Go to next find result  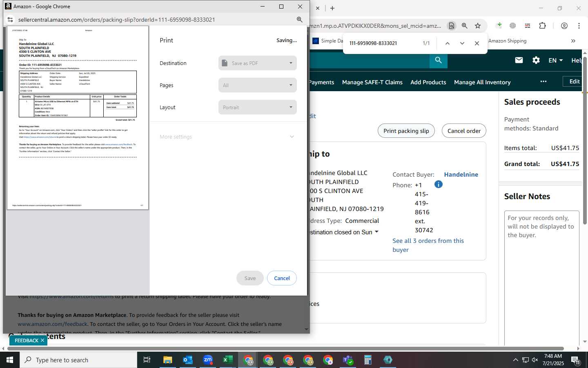coord(462,43)
